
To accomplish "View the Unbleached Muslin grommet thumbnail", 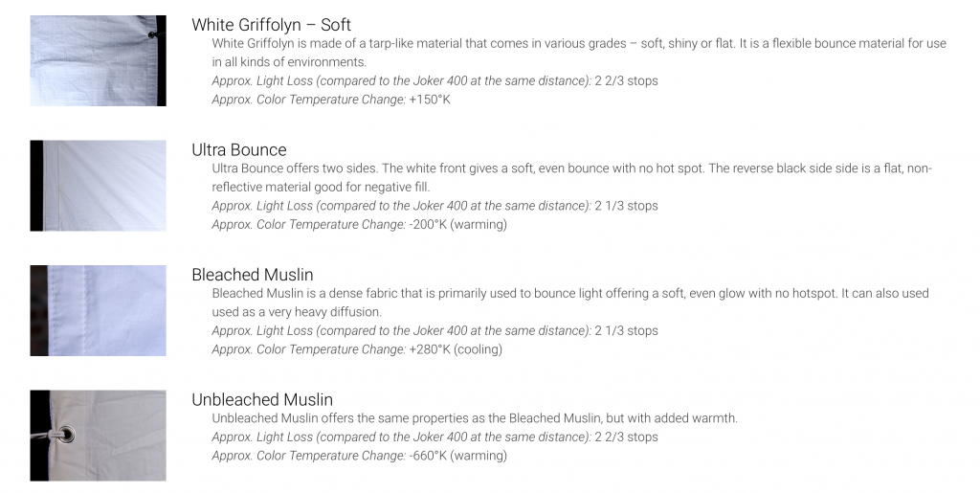I will [x=98, y=435].
